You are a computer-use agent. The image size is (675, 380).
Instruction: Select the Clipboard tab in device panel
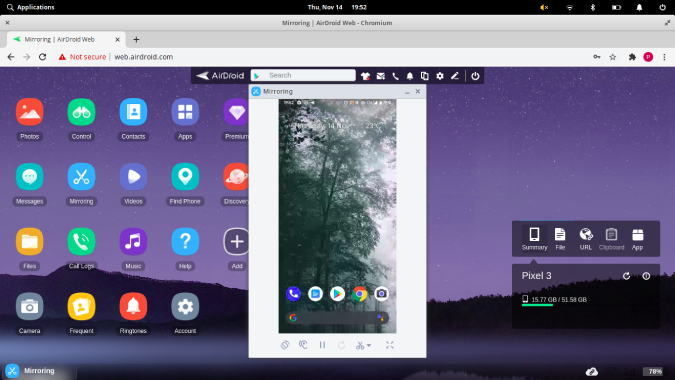coord(611,238)
